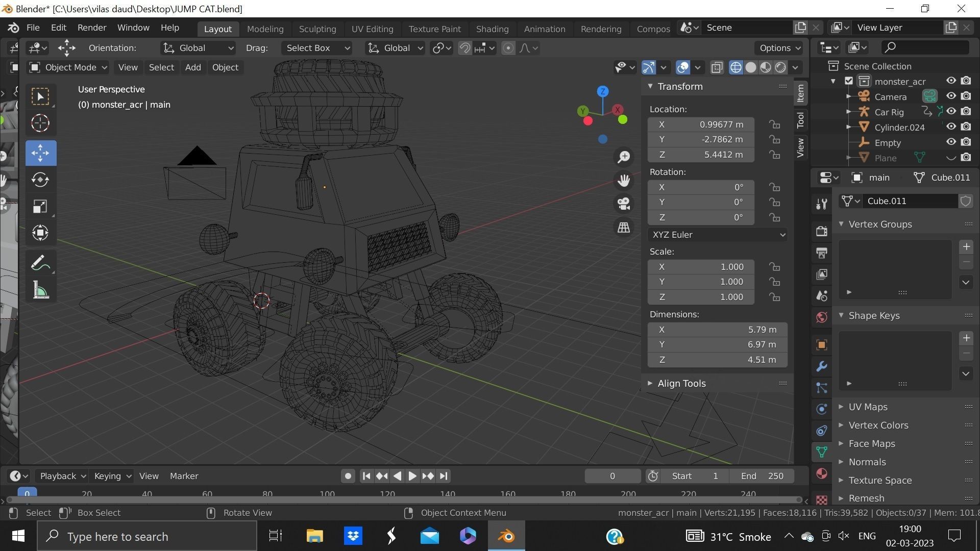
Task: Select the Rotate tool
Action: pos(40,180)
